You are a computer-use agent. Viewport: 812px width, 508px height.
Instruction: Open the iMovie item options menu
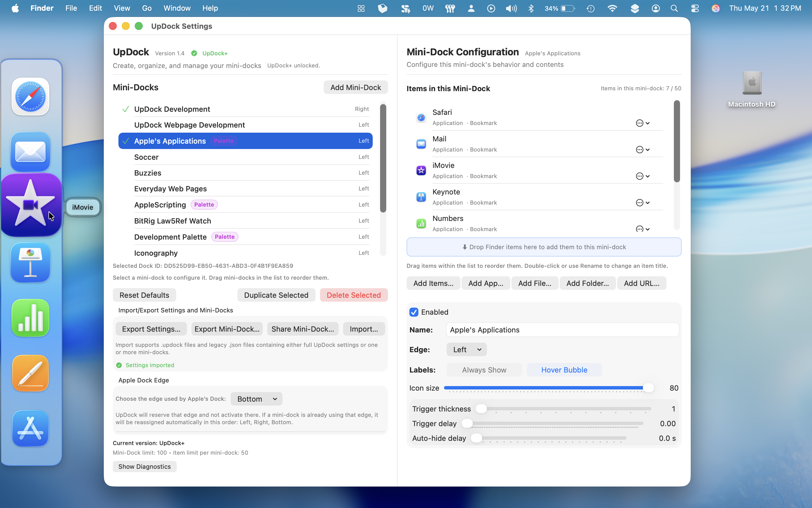click(x=643, y=176)
